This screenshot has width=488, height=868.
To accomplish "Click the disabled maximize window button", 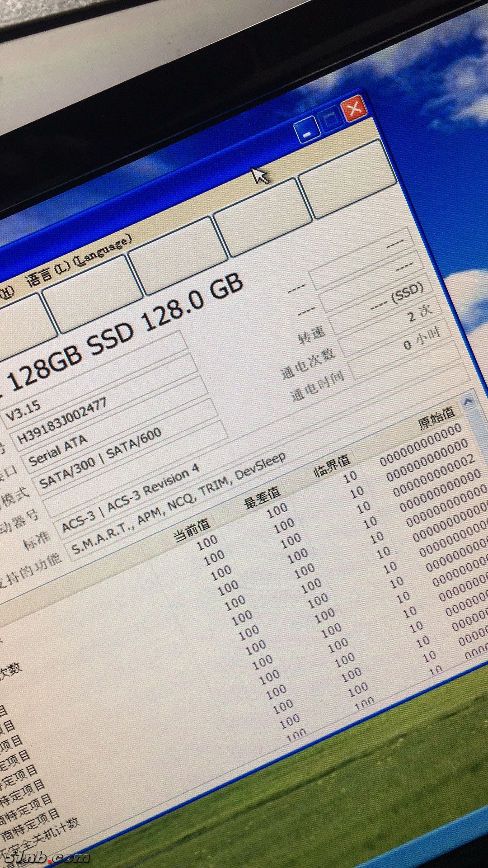I will tap(330, 119).
